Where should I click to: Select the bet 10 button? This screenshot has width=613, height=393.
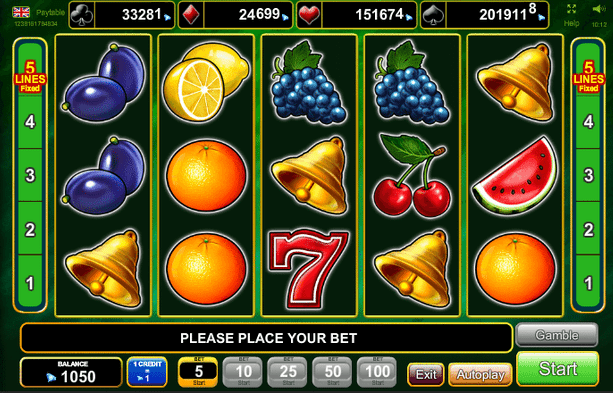[x=243, y=371]
